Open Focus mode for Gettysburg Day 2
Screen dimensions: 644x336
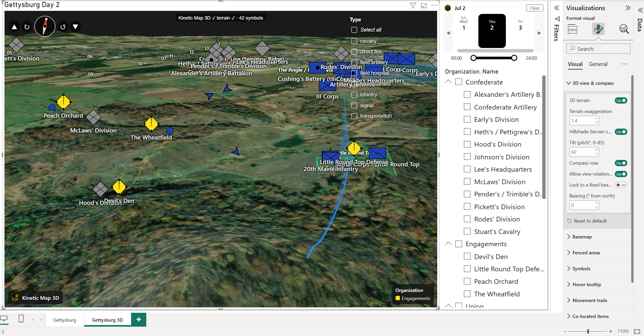(424, 5)
